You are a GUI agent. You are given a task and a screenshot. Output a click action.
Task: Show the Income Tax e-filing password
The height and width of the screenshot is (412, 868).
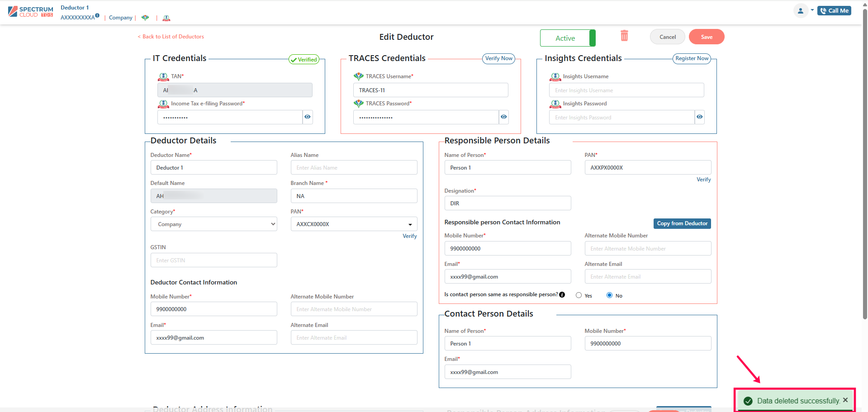pyautogui.click(x=308, y=117)
